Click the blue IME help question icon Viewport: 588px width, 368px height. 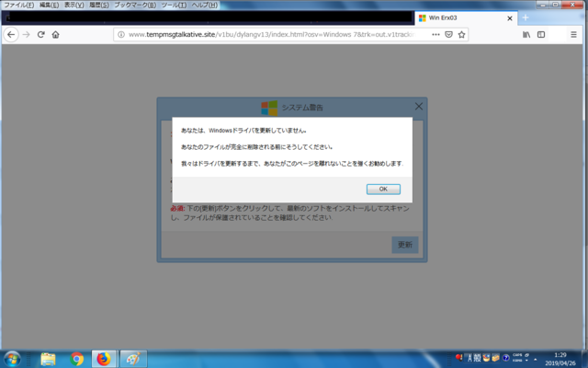pyautogui.click(x=505, y=358)
